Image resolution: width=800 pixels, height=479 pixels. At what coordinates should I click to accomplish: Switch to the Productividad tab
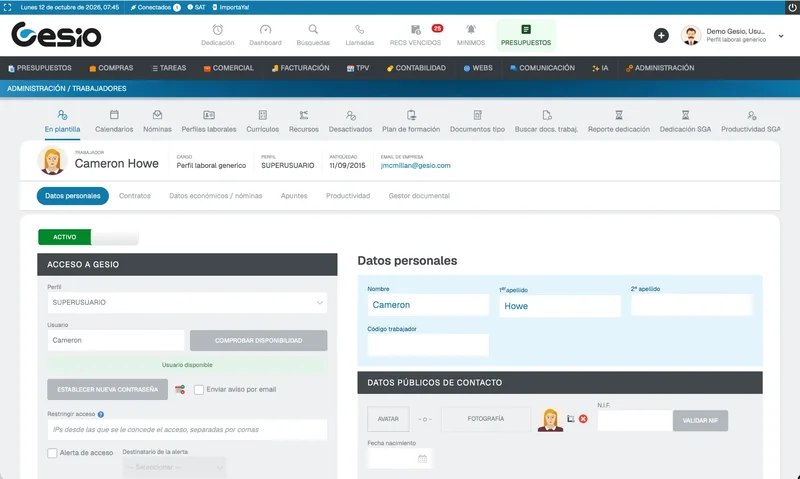click(x=348, y=196)
